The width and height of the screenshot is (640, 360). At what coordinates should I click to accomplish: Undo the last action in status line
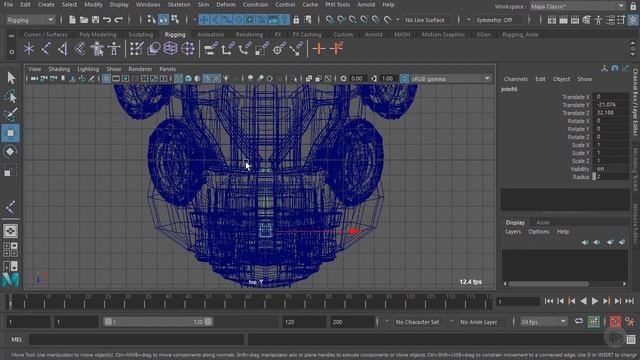[x=107, y=20]
